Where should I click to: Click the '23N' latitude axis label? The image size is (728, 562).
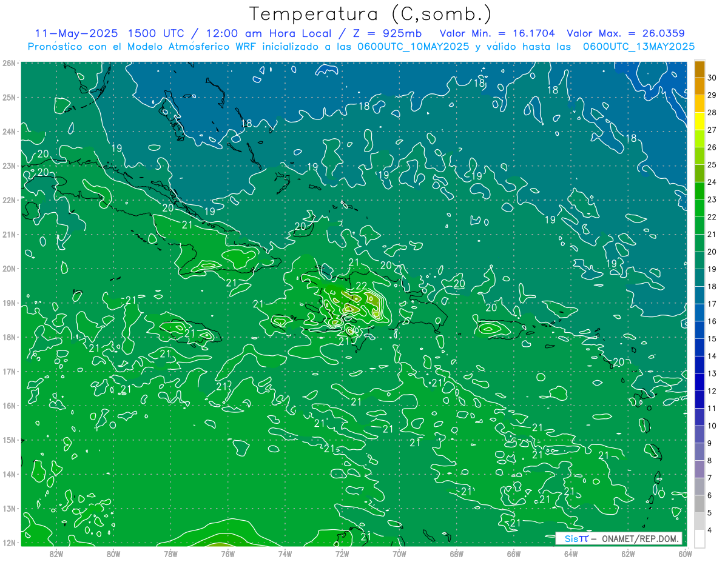click(x=9, y=166)
